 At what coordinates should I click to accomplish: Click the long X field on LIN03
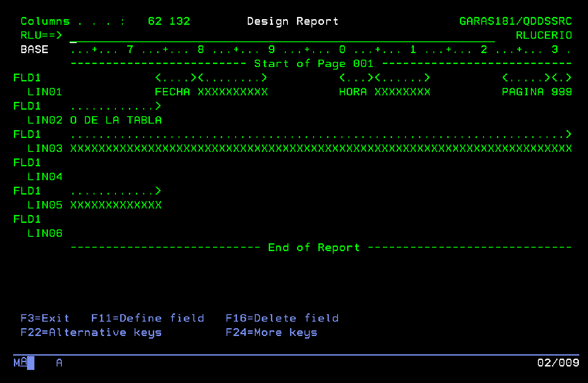click(x=321, y=148)
